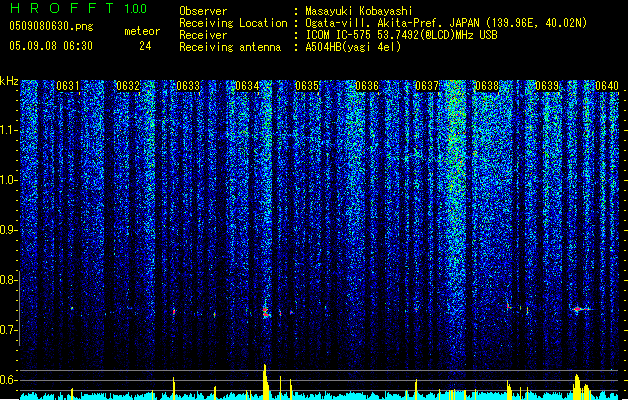The height and width of the screenshot is (400, 629).
Task: Click the 0.9 kHz axis label
Action: (x=8, y=230)
